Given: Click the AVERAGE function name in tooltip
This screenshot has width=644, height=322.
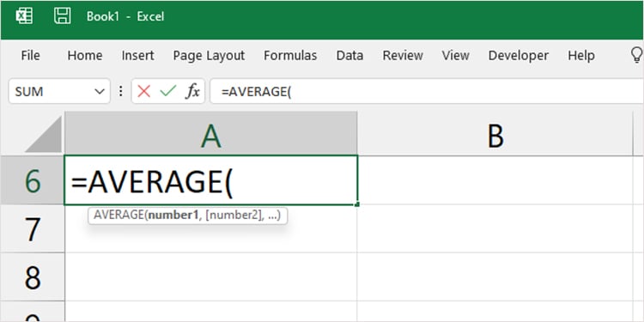Looking at the screenshot, I should (118, 216).
